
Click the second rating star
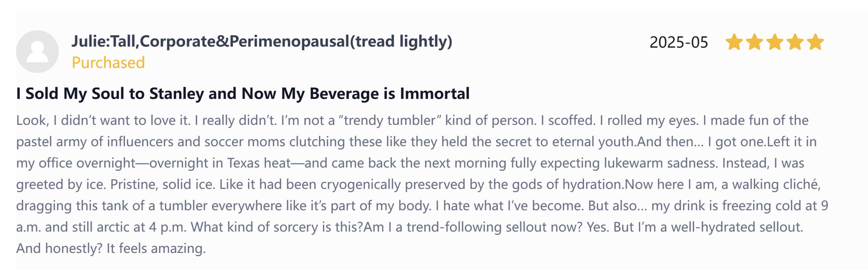[x=754, y=42]
